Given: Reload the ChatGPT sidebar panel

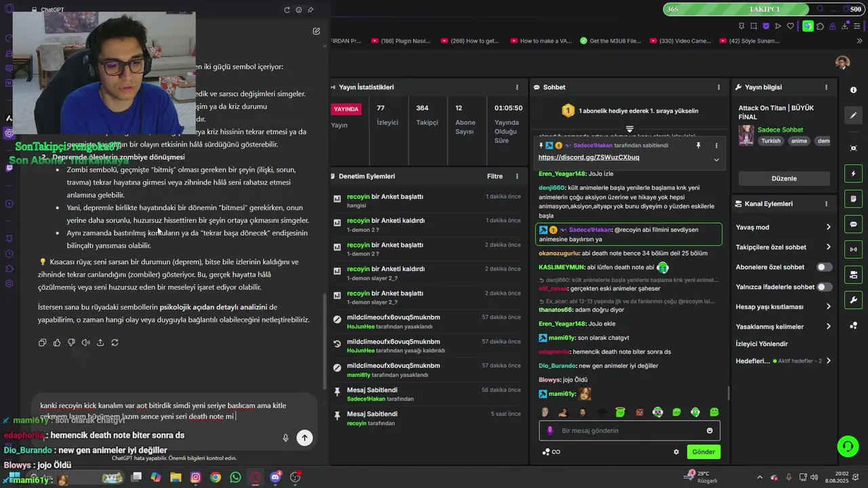Looking at the screenshot, I should point(287,10).
